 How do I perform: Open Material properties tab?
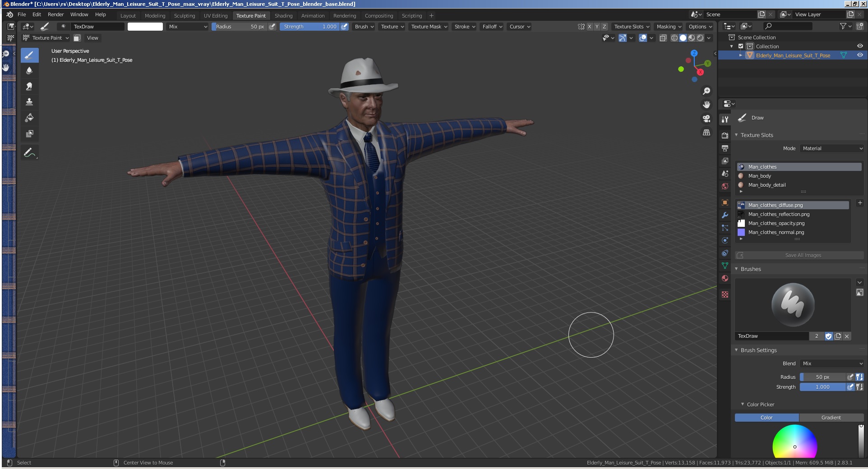[725, 278]
